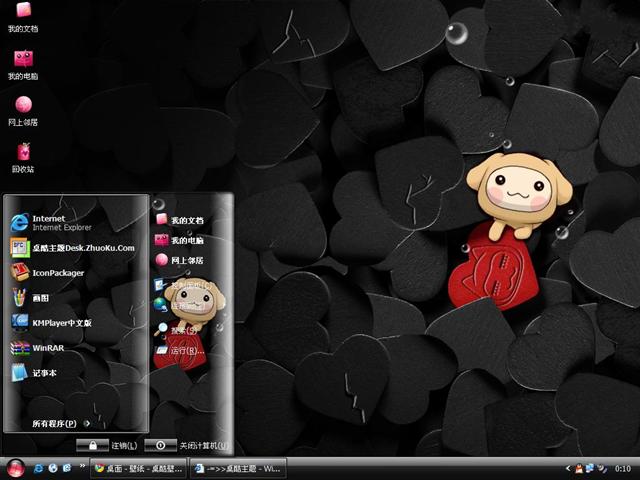Expand hidden system tray icons arrow

pyautogui.click(x=567, y=469)
